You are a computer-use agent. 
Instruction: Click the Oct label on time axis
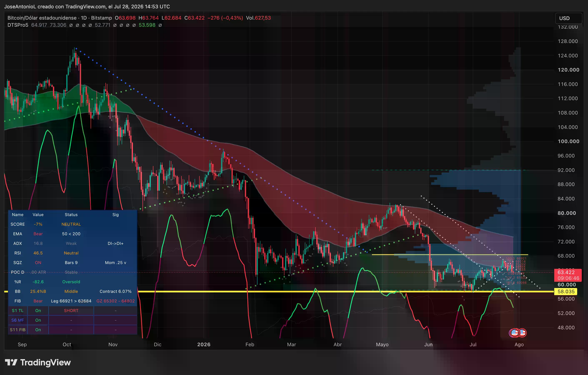pyautogui.click(x=67, y=344)
